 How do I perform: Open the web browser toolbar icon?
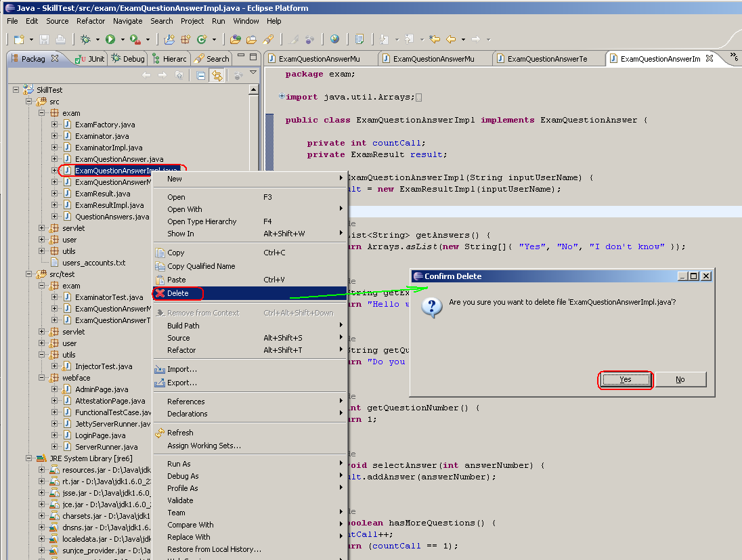(x=334, y=39)
